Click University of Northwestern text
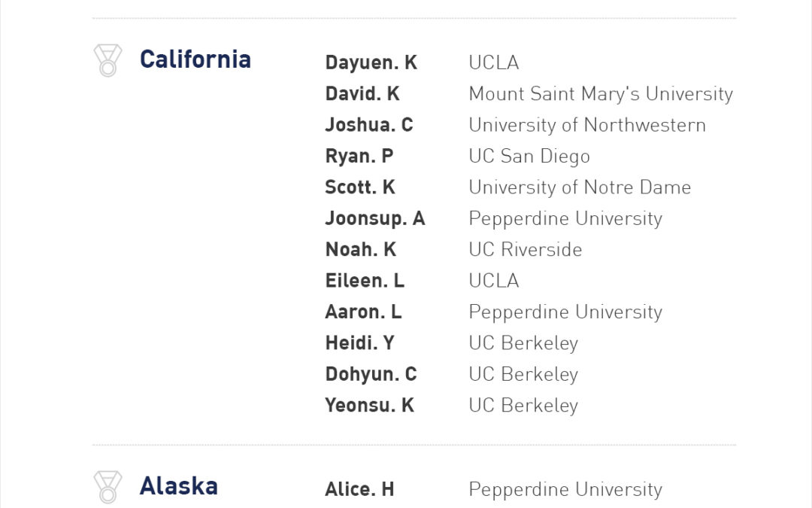The image size is (812, 508). [x=587, y=125]
